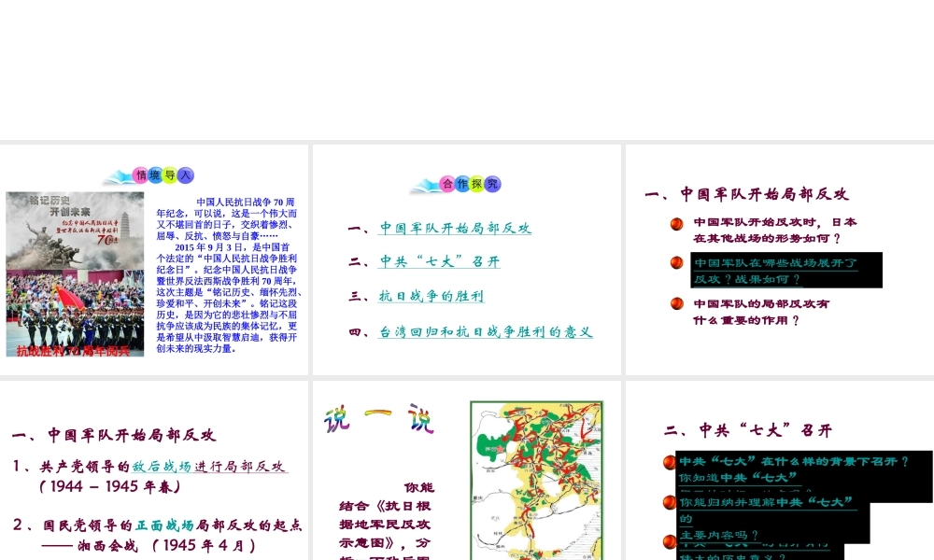Select the slide heading 一、中国军队开始局部反攻 above the red bullets

pos(746,194)
